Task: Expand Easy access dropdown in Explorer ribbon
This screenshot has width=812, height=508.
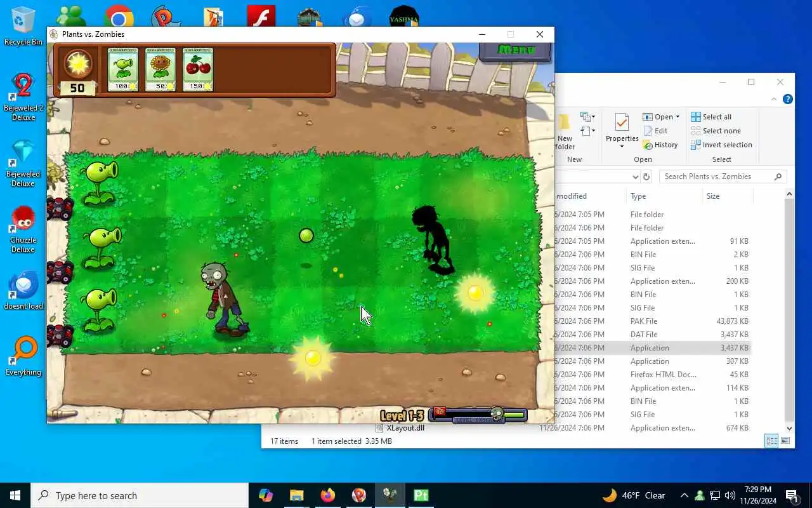Action: (x=588, y=131)
